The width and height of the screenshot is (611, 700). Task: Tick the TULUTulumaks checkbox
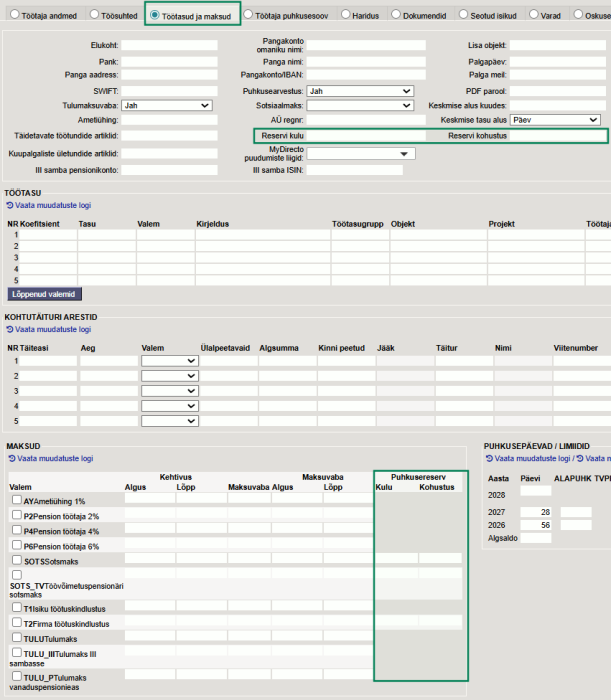[x=17, y=638]
